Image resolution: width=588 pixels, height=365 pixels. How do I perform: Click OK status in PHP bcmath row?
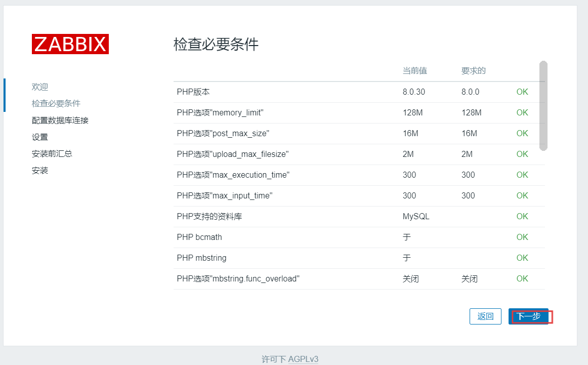pos(522,237)
